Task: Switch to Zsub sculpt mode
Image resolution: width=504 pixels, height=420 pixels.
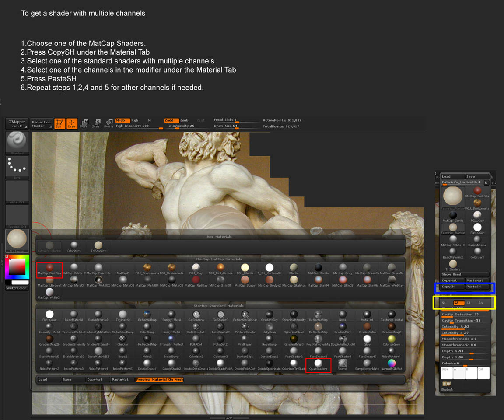Action: 184,120
